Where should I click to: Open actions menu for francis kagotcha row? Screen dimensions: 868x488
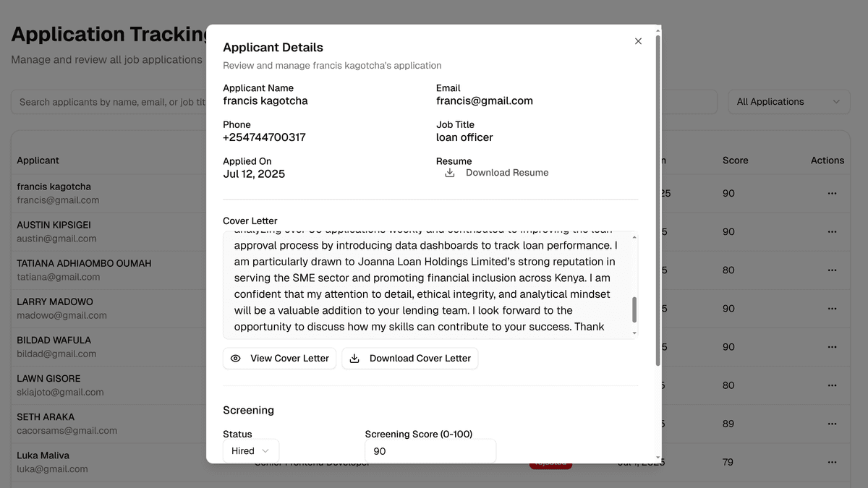832,194
